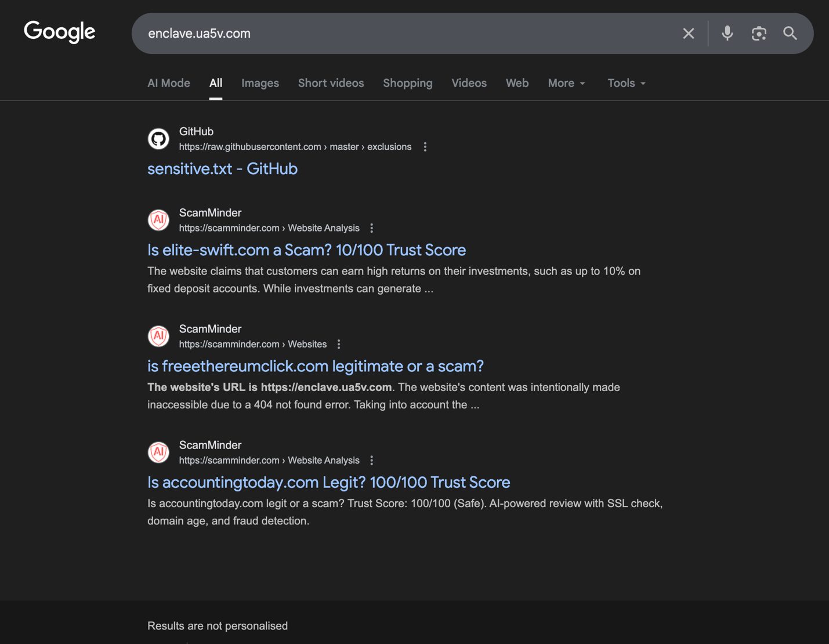Click the ScamMinder shield favicon on elite-swift result
Screen dimensions: 829x644
pyautogui.click(x=158, y=220)
